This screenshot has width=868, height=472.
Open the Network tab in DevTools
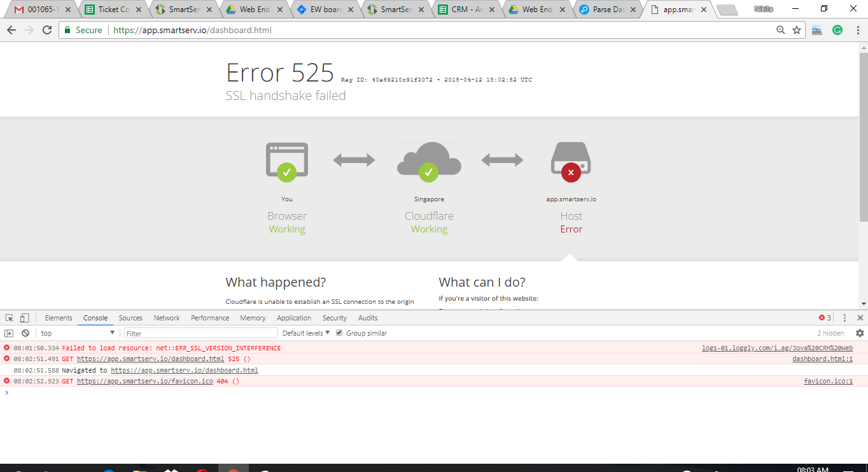click(167, 318)
